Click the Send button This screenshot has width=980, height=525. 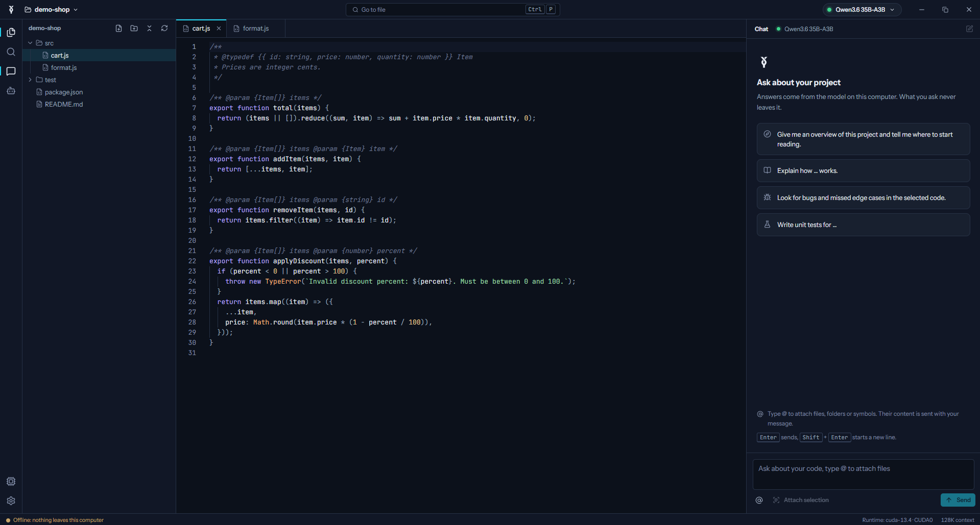[958, 500]
